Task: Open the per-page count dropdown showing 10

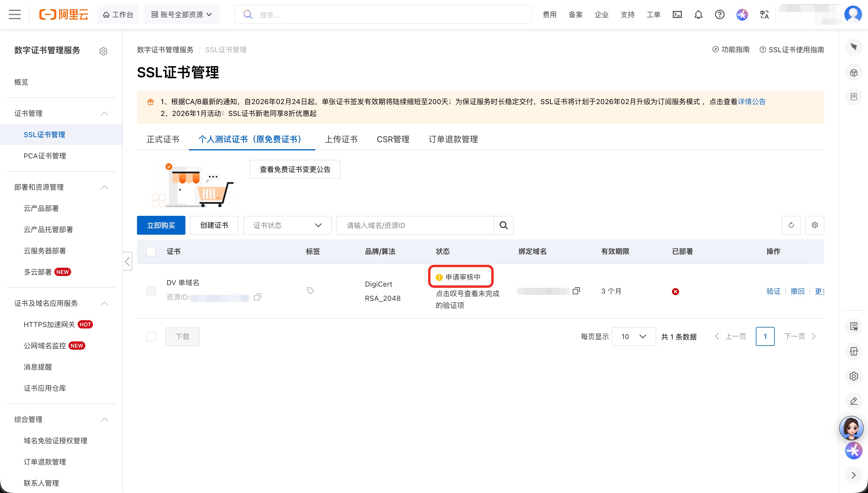Action: (x=634, y=336)
